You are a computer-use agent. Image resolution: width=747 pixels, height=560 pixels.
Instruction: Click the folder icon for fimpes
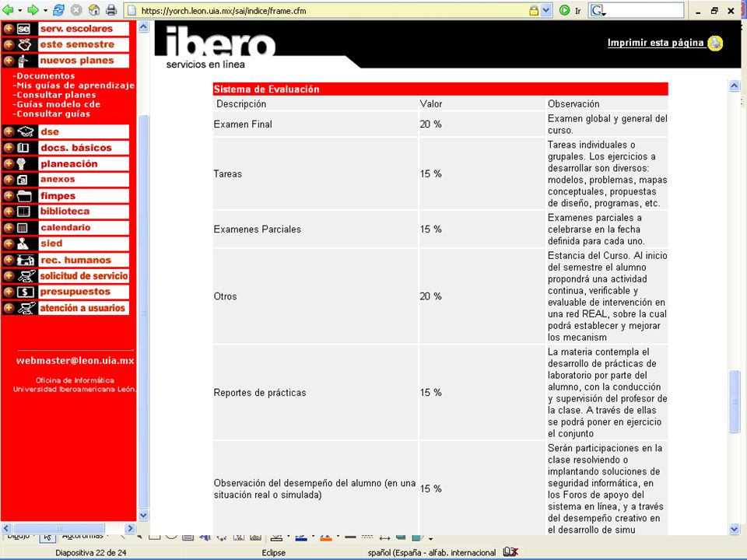tap(24, 196)
